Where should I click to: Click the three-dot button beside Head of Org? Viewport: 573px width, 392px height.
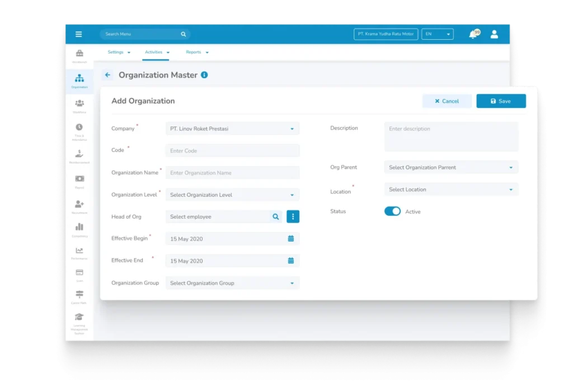[x=293, y=216]
